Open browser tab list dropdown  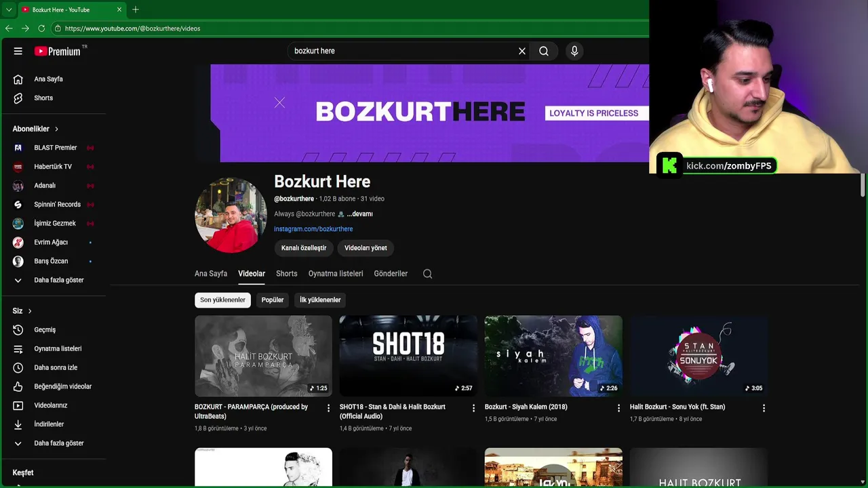tap(8, 9)
